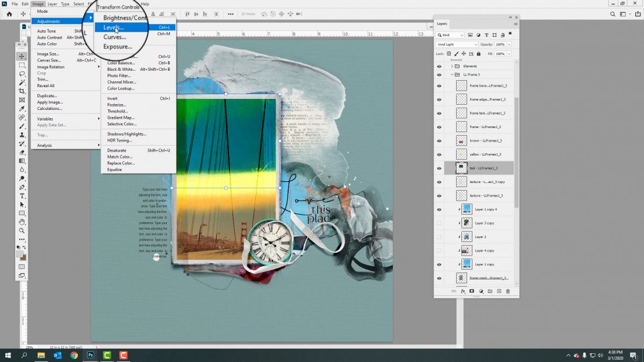Hide the yellow - LLFrames1_3 layer
The width and height of the screenshot is (644, 362).
coord(439,155)
